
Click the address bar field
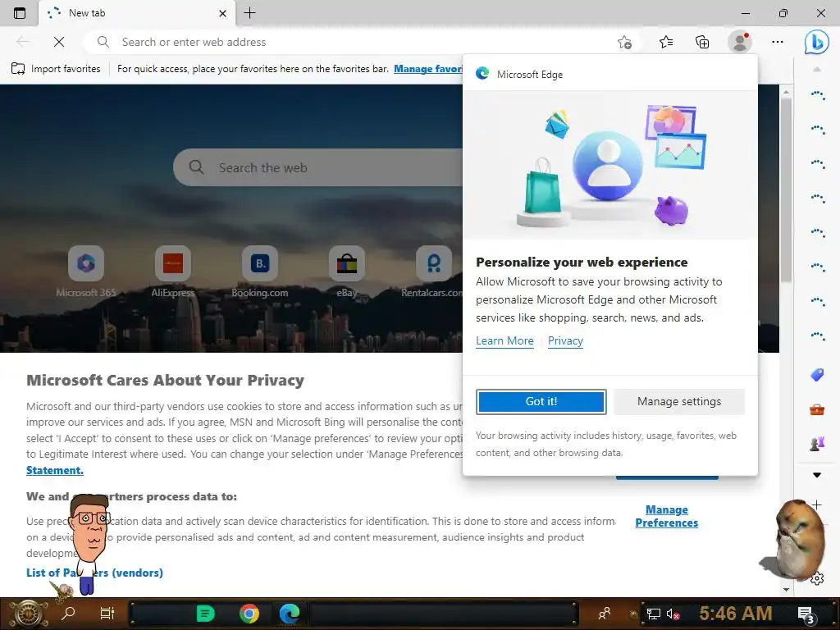coord(354,42)
